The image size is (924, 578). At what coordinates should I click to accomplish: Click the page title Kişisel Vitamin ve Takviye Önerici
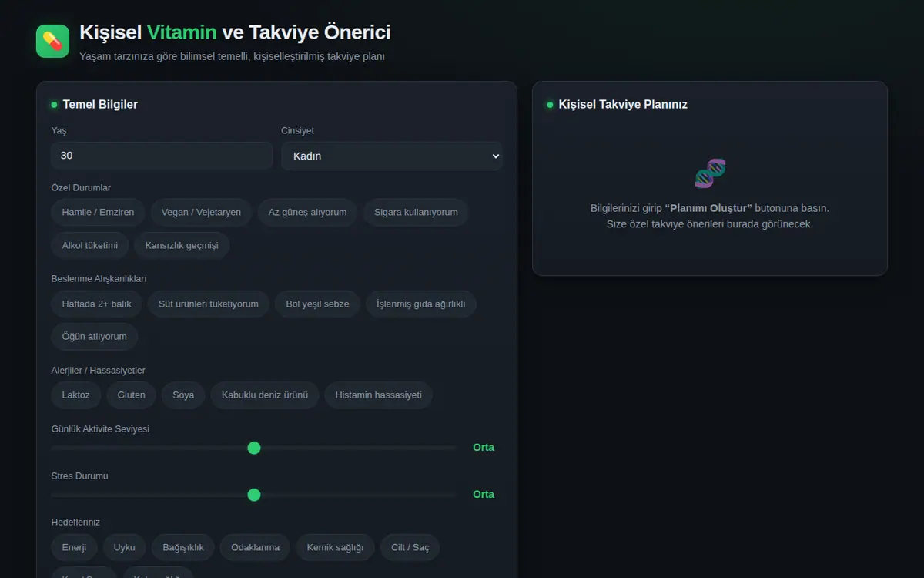[235, 32]
